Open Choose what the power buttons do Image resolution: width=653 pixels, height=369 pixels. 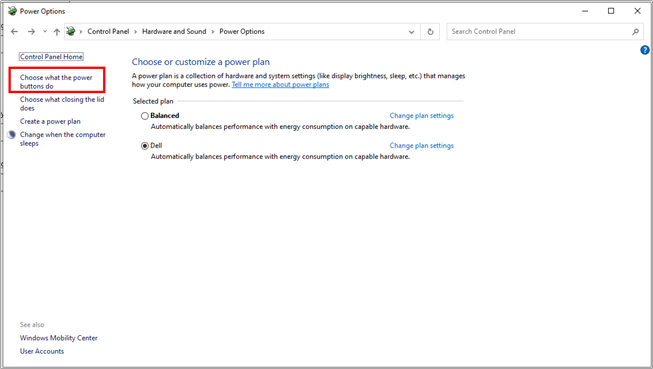pyautogui.click(x=56, y=82)
